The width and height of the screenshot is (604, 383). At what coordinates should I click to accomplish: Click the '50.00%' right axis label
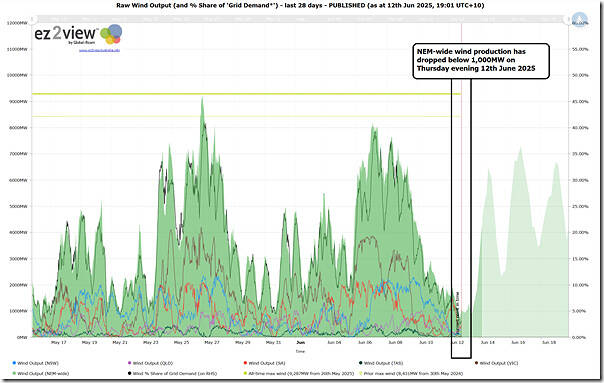pos(581,75)
